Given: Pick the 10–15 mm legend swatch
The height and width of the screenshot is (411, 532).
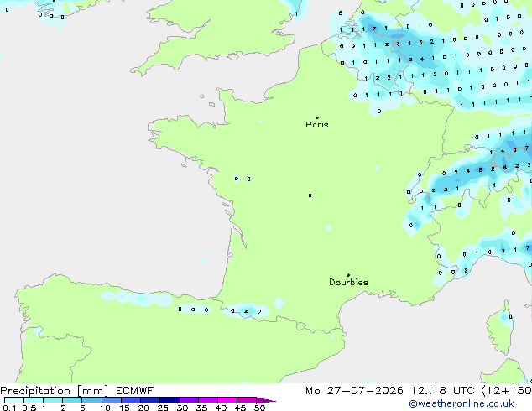Looking at the screenshot, I should tap(111, 400).
